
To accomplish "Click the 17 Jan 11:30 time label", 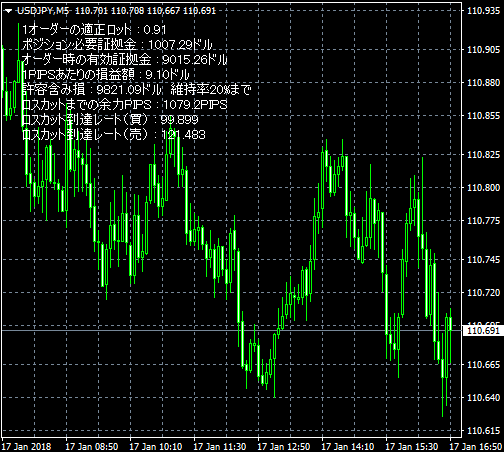I will [220, 447].
